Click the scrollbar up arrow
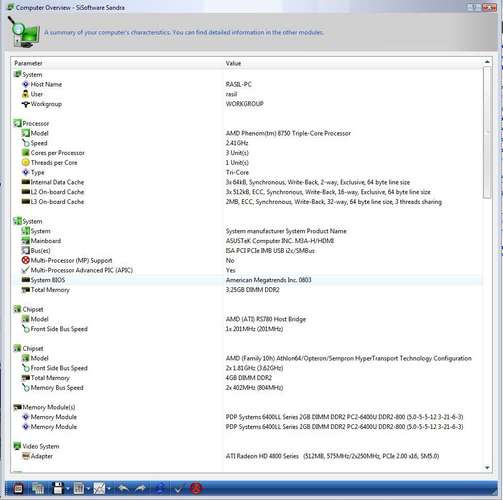The width and height of the screenshot is (503, 500). coord(487,62)
